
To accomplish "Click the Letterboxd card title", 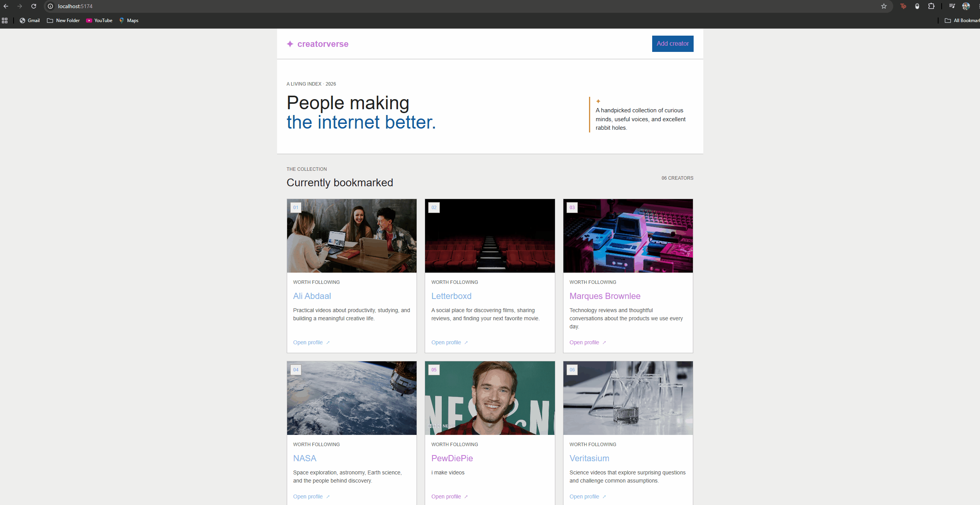I will click(x=451, y=296).
